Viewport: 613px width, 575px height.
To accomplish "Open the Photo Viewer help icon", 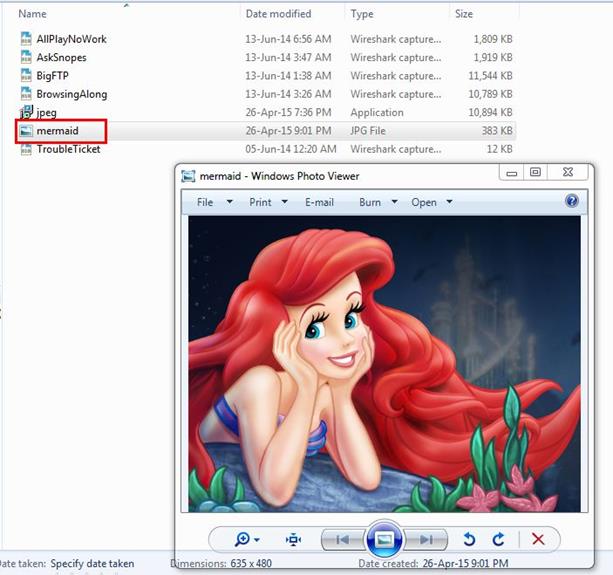I will coord(572,201).
